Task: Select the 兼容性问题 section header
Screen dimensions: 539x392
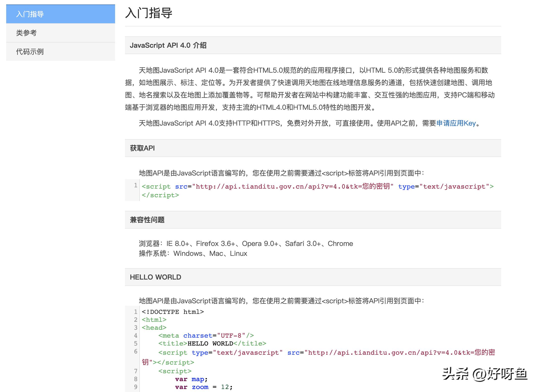Action: tap(148, 219)
